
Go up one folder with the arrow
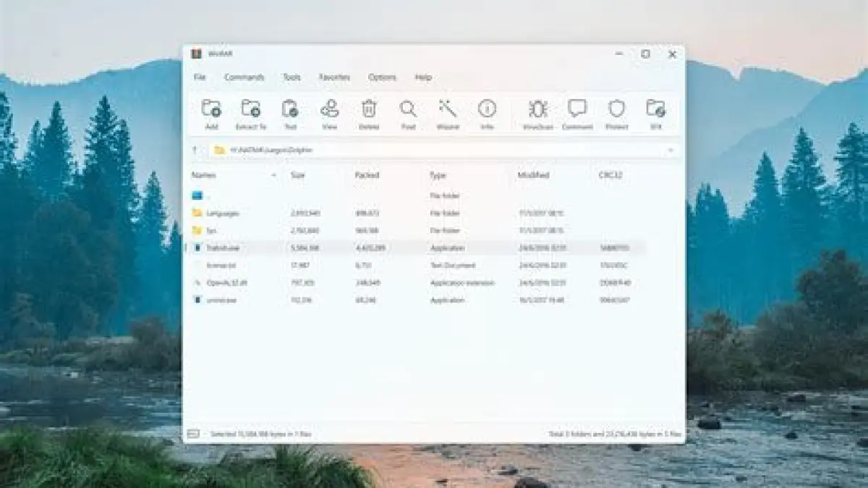[x=195, y=150]
